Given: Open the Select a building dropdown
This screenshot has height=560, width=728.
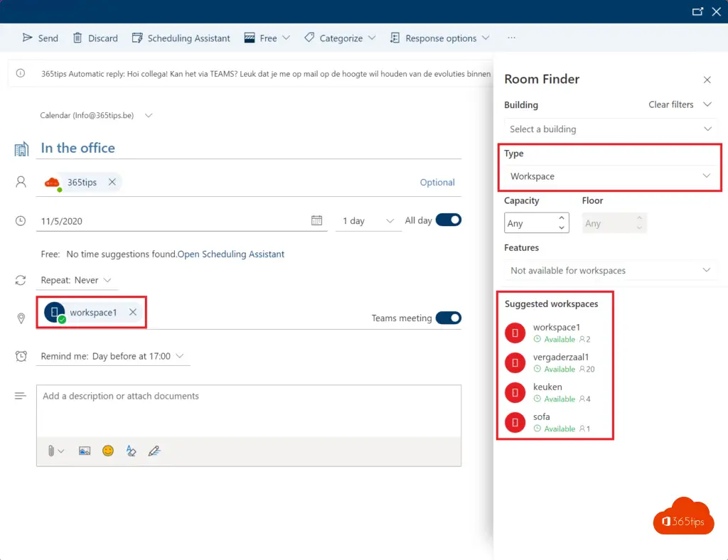Looking at the screenshot, I should tap(610, 129).
